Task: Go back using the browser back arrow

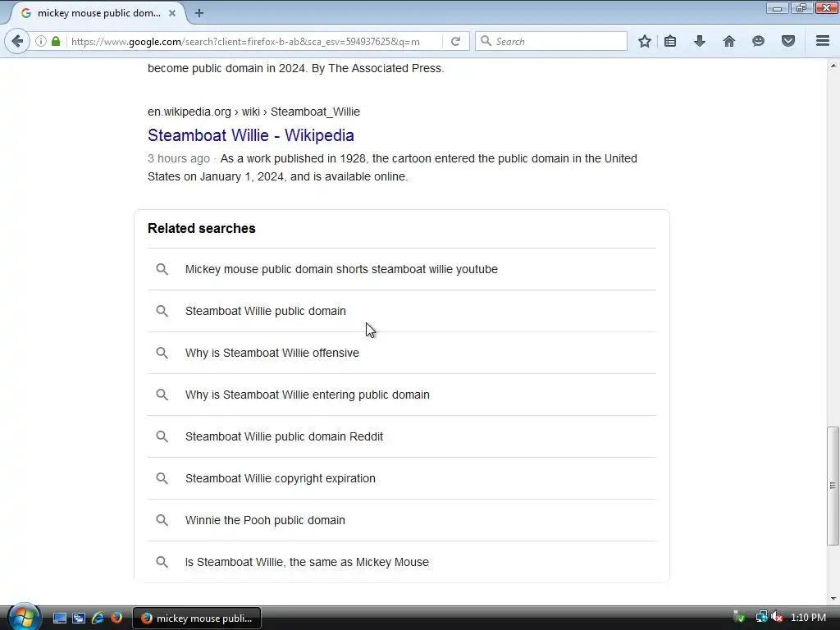Action: [x=17, y=41]
